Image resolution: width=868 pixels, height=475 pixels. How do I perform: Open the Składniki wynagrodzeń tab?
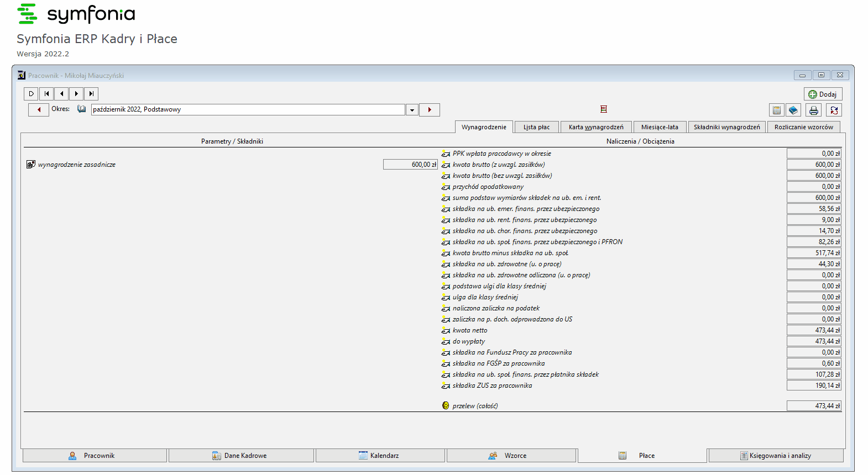[727, 127]
